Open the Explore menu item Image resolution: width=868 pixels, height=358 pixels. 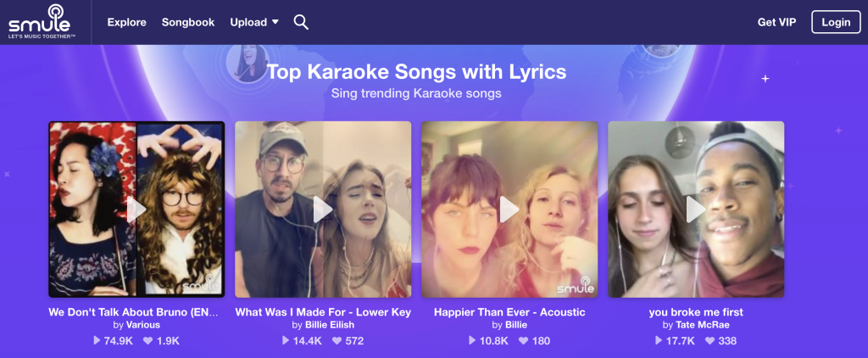[127, 22]
